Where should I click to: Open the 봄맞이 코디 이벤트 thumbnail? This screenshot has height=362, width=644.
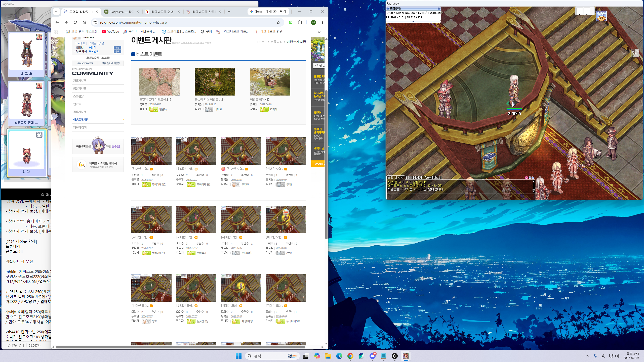[159, 81]
